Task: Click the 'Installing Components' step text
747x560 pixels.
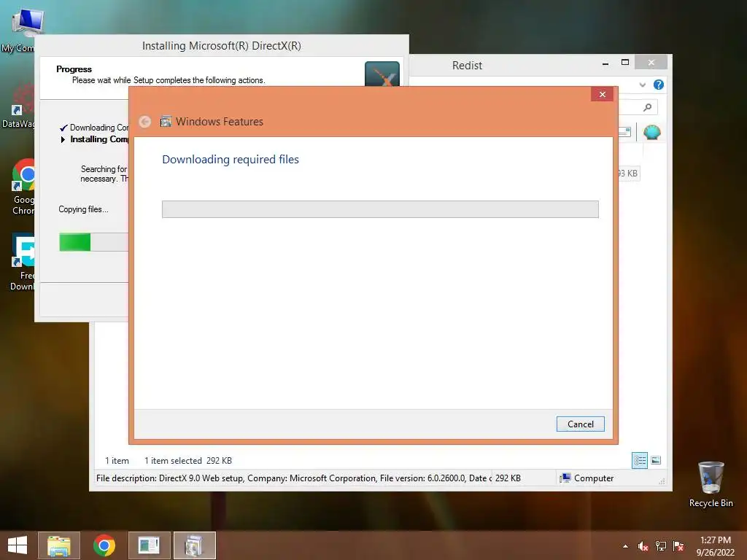Action: pos(99,139)
